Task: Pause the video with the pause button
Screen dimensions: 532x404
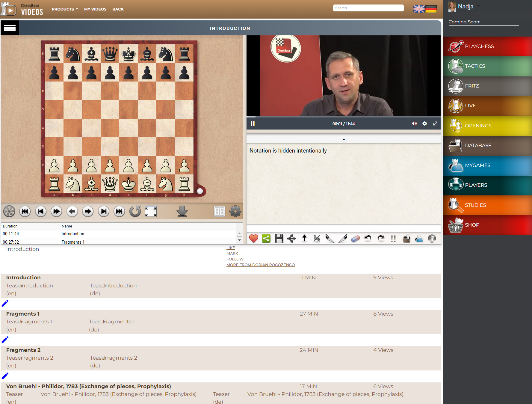Action: [253, 123]
